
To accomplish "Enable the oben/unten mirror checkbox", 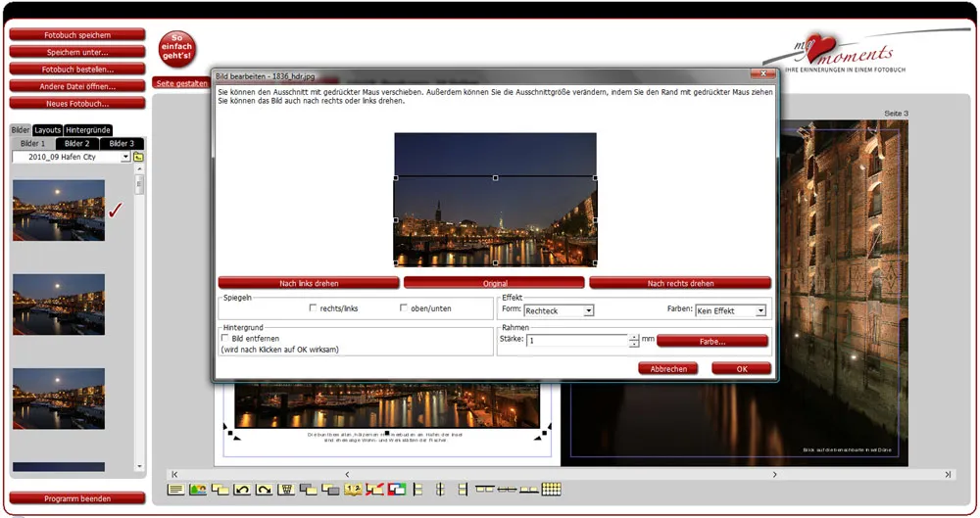I will coord(404,308).
